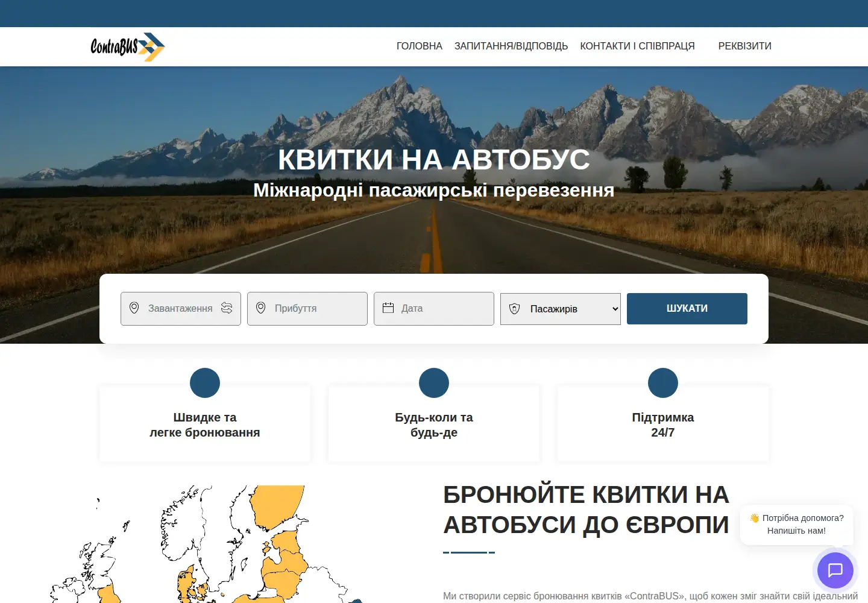
Task: Click the Швидке та легке бронювання card text
Action: 205,425
